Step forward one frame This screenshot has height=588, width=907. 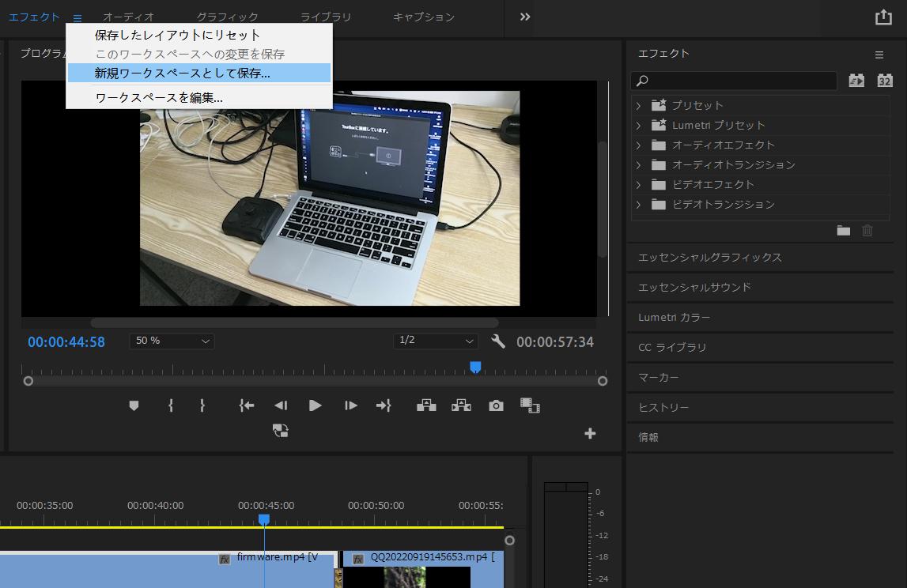pyautogui.click(x=351, y=405)
